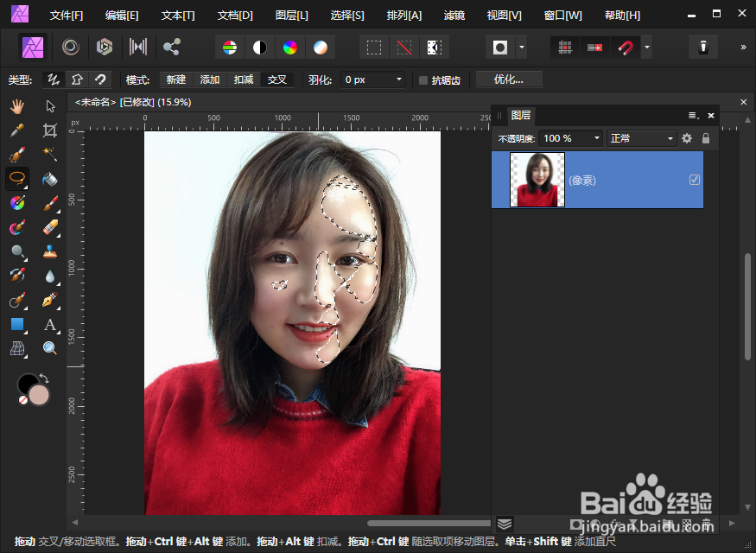Click the 优化... refine button
This screenshot has height=553, width=756.
(509, 79)
